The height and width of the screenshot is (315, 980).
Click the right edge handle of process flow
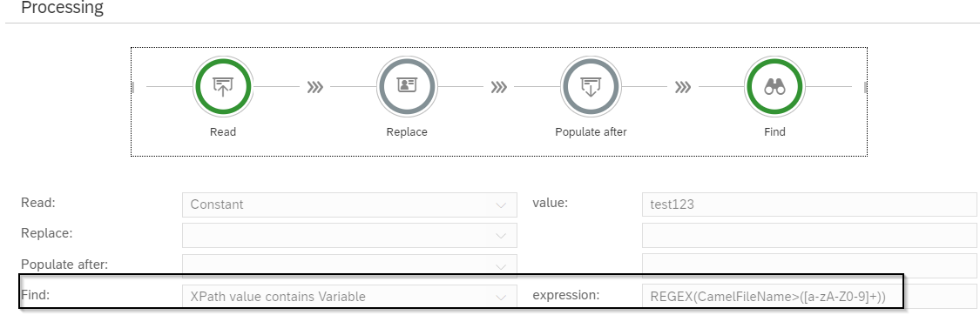point(865,87)
